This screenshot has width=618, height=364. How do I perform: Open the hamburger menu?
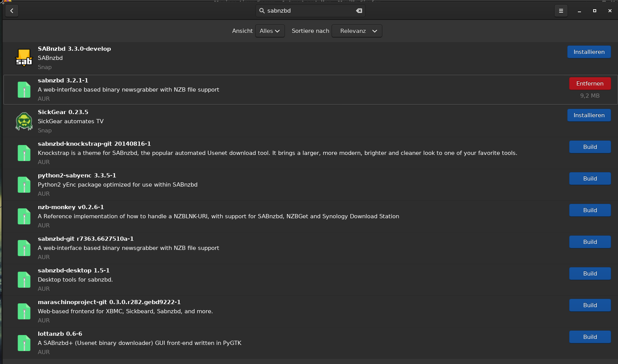[561, 11]
